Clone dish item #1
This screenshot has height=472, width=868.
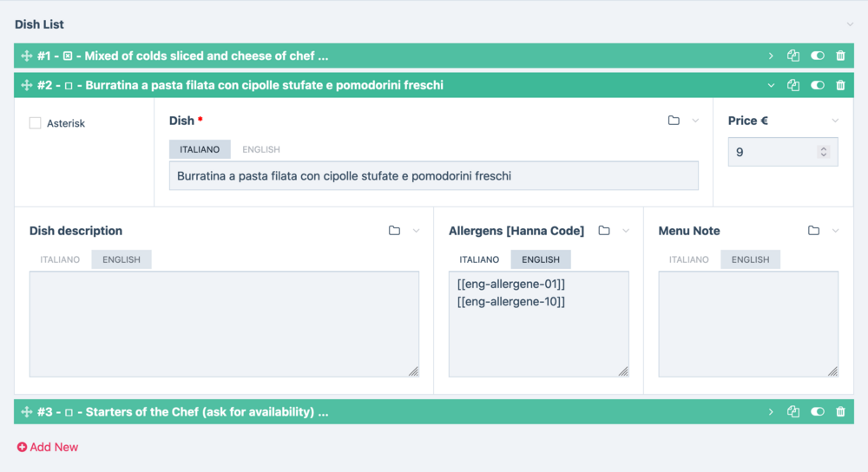[793, 56]
